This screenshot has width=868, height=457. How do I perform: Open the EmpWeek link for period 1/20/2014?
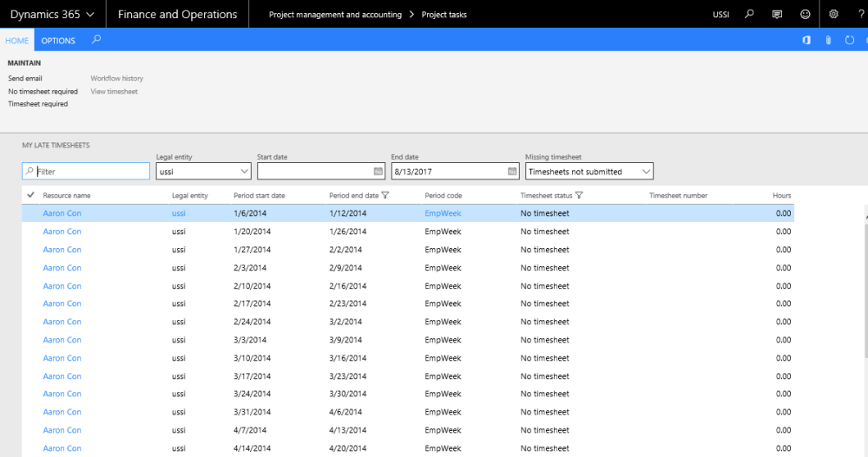coord(443,232)
